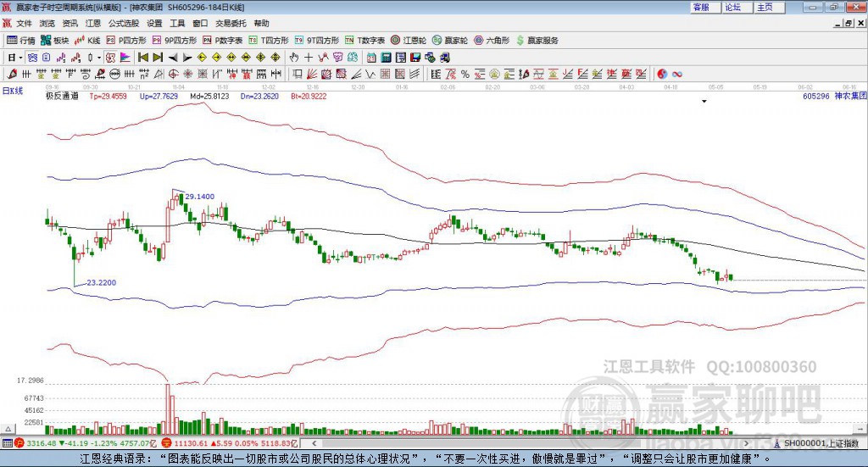
Task: Click the 29.1400 high price label
Action: coord(199,197)
